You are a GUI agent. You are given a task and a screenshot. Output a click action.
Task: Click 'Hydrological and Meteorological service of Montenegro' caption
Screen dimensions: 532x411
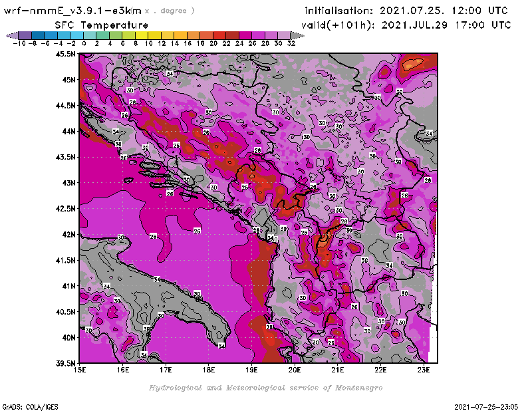click(265, 388)
